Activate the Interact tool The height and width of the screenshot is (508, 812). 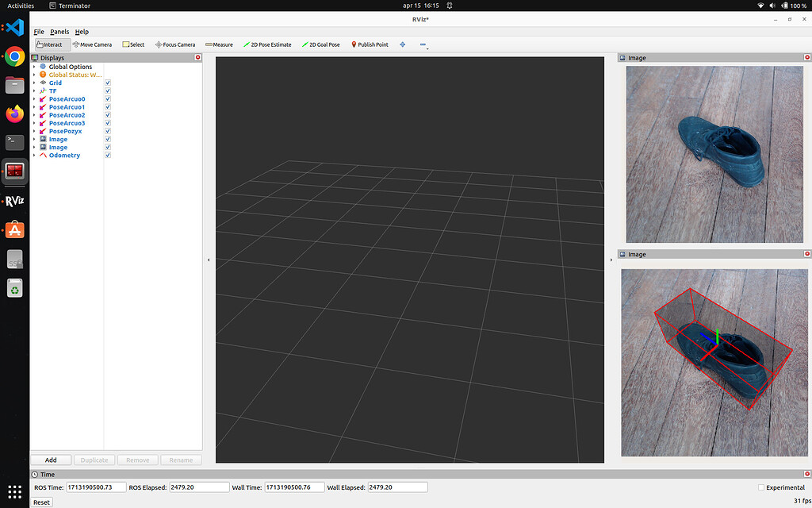[x=51, y=44]
